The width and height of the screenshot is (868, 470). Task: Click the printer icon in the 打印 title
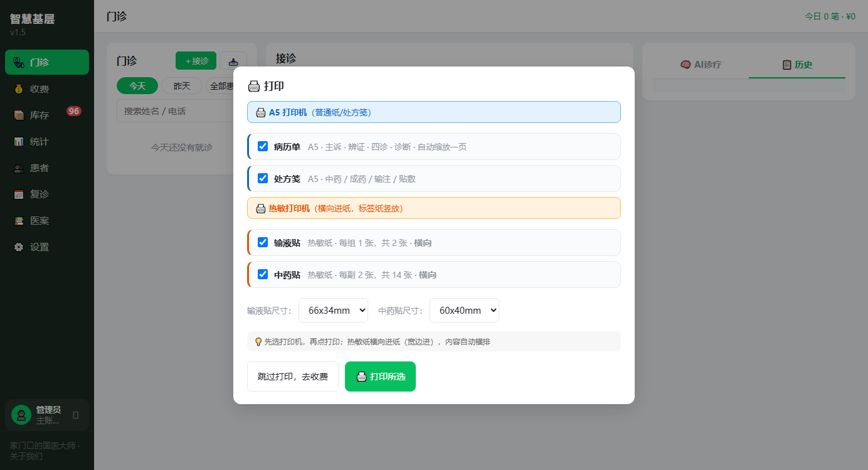254,87
